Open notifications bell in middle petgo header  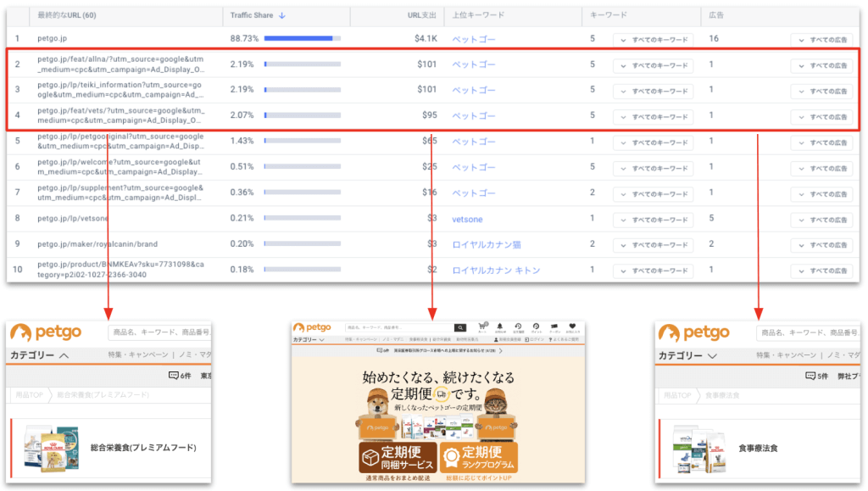coord(499,327)
